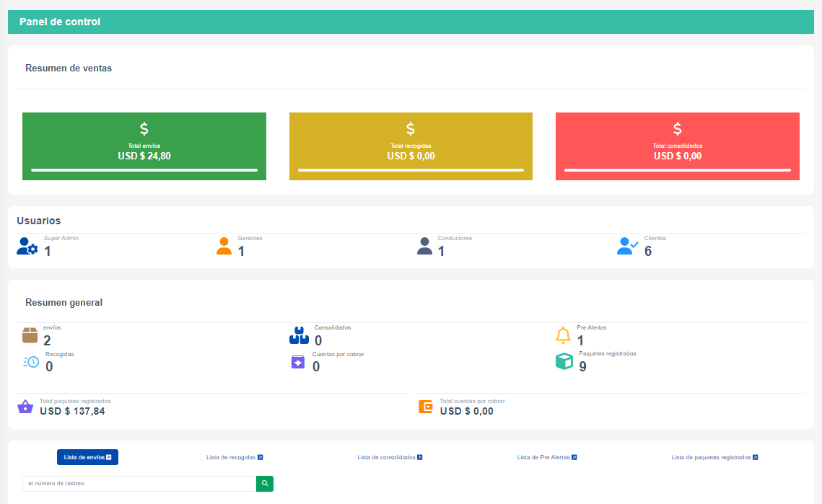The height and width of the screenshot is (504, 822).
Task: Click the Clientes user-check icon
Action: tap(627, 247)
